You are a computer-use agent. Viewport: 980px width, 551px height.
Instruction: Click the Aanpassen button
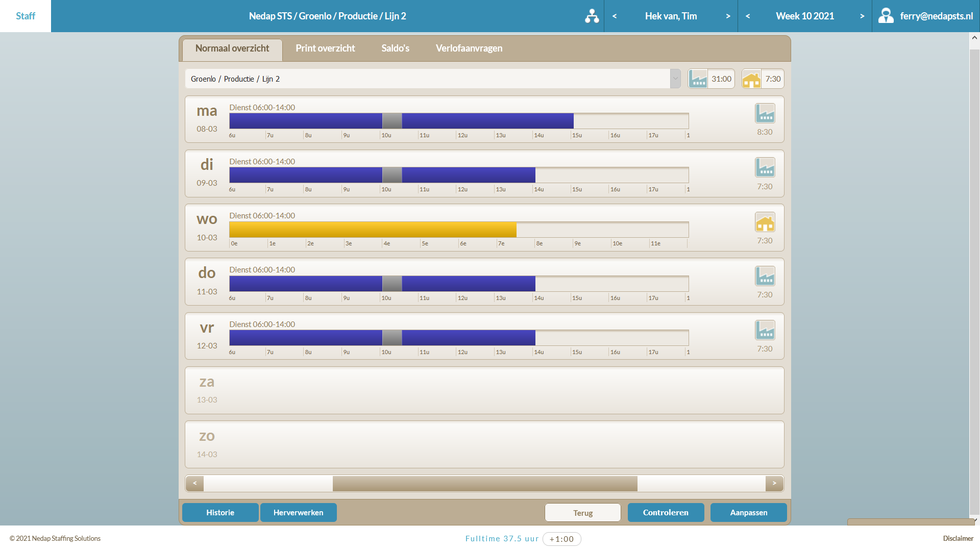click(748, 513)
